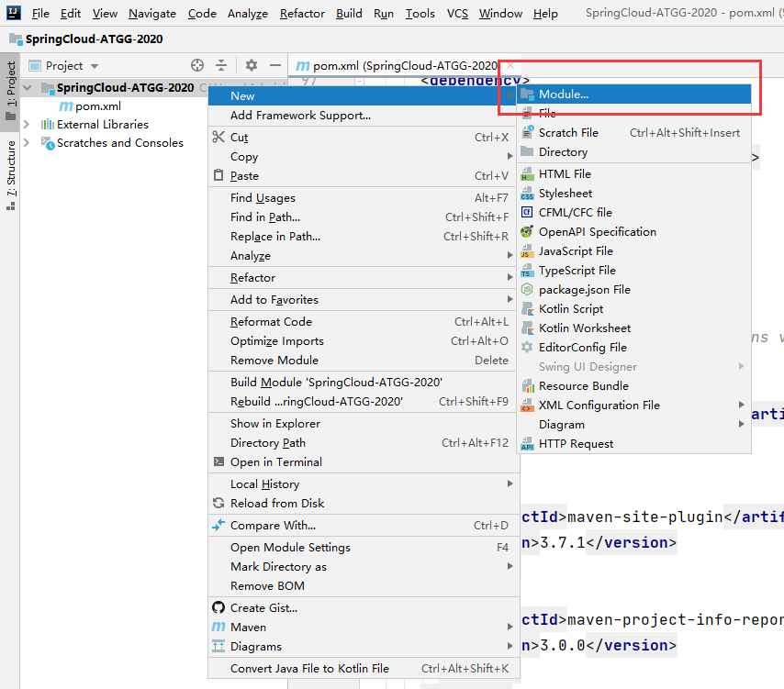
Task: Expand the Copy submenu arrow
Action: point(510,156)
